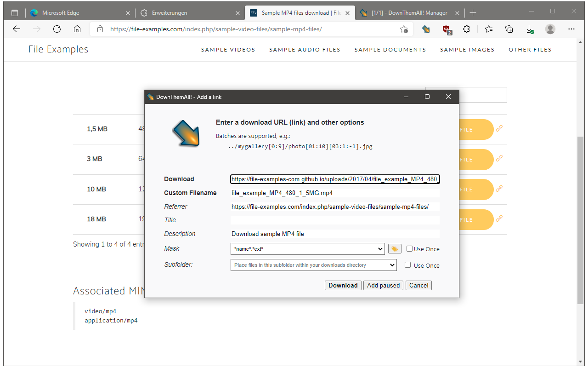Click page search box behind dialog
Viewport: 588px width, 368px height.
point(483,94)
